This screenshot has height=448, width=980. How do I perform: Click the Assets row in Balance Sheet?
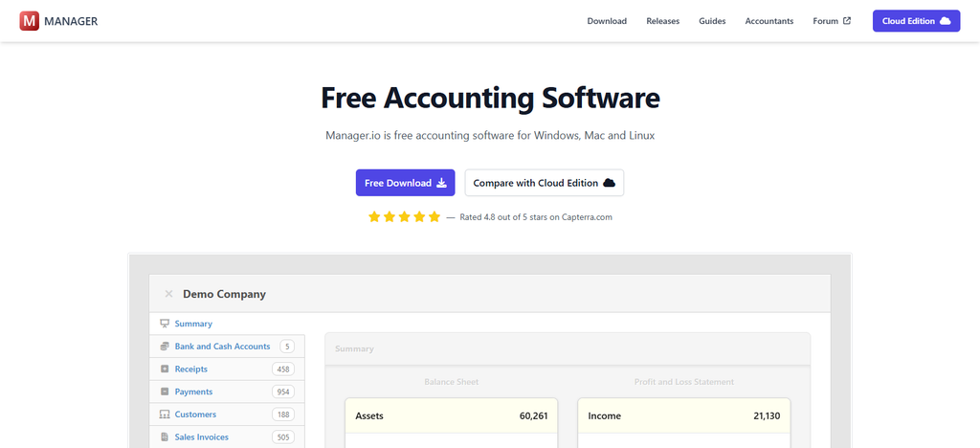pyautogui.click(x=452, y=416)
